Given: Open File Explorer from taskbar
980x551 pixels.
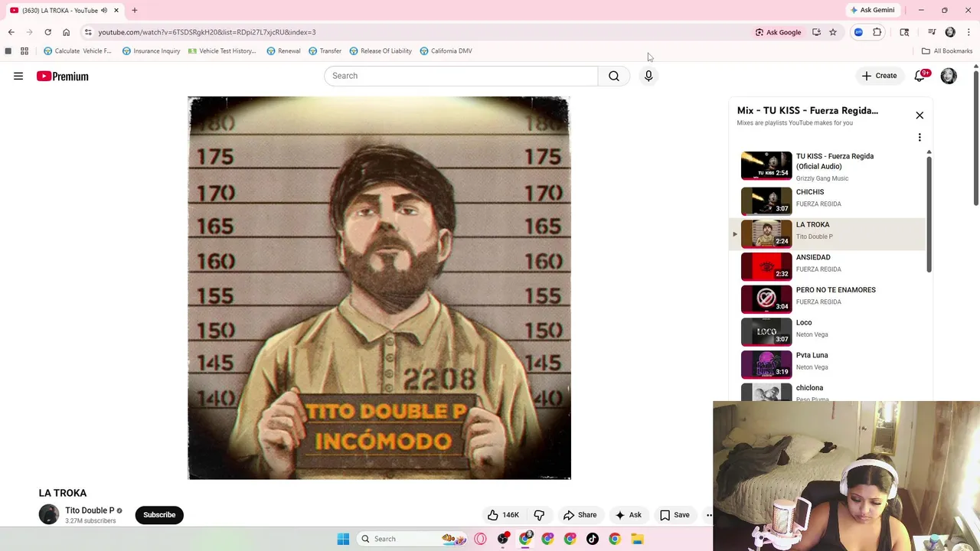Looking at the screenshot, I should click(x=637, y=539).
